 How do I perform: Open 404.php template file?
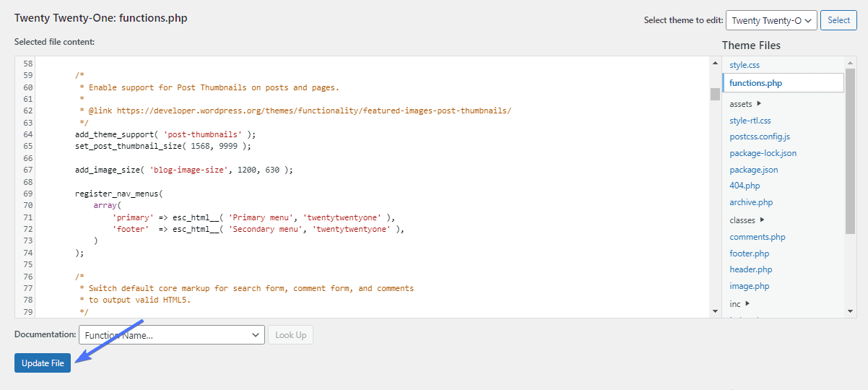[x=745, y=186]
